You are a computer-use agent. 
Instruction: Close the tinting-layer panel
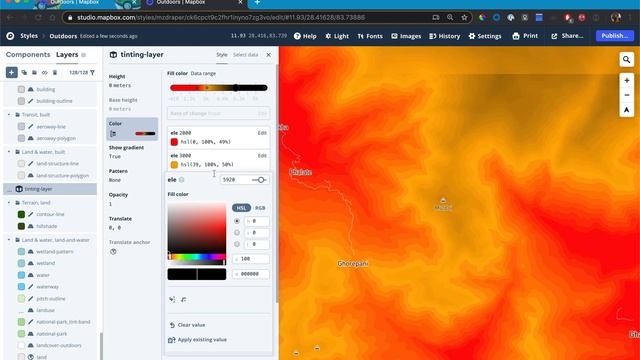click(268, 55)
